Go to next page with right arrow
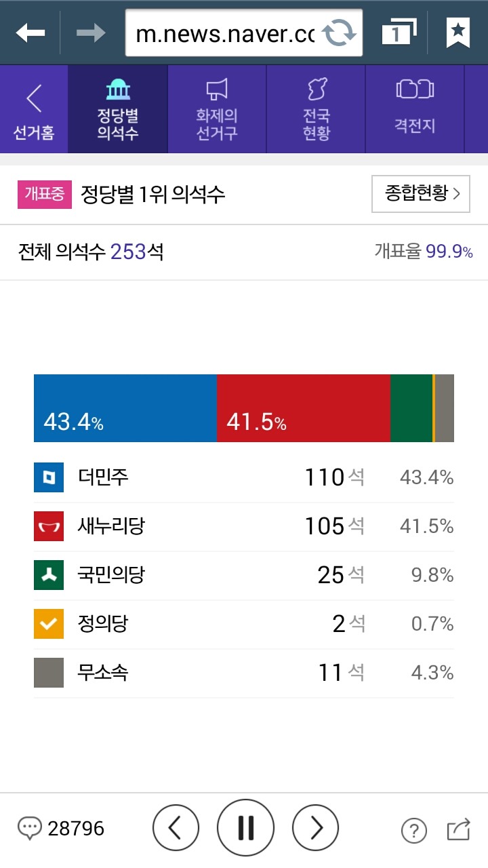 pos(314,827)
